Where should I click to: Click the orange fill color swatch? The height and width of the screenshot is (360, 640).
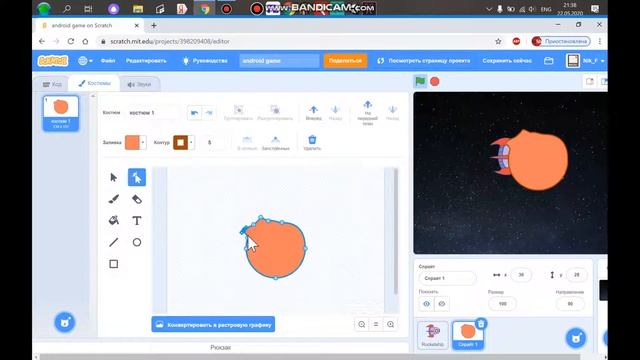point(132,142)
